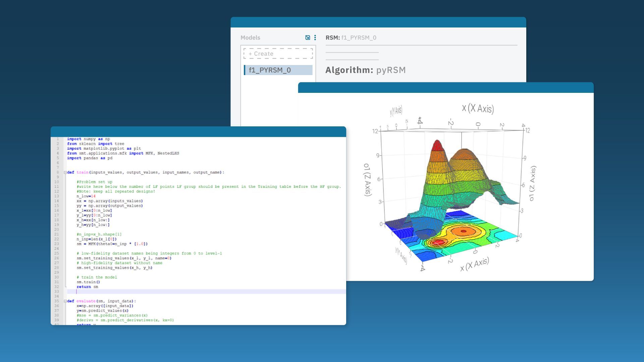The height and width of the screenshot is (362, 644).
Task: Click the 3D chart window title bar
Action: (x=445, y=87)
